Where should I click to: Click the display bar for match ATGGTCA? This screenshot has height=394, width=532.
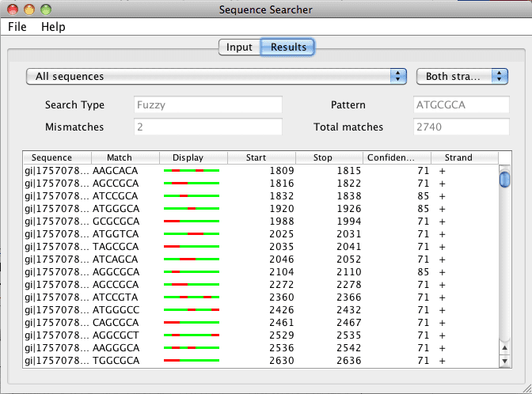tap(192, 233)
